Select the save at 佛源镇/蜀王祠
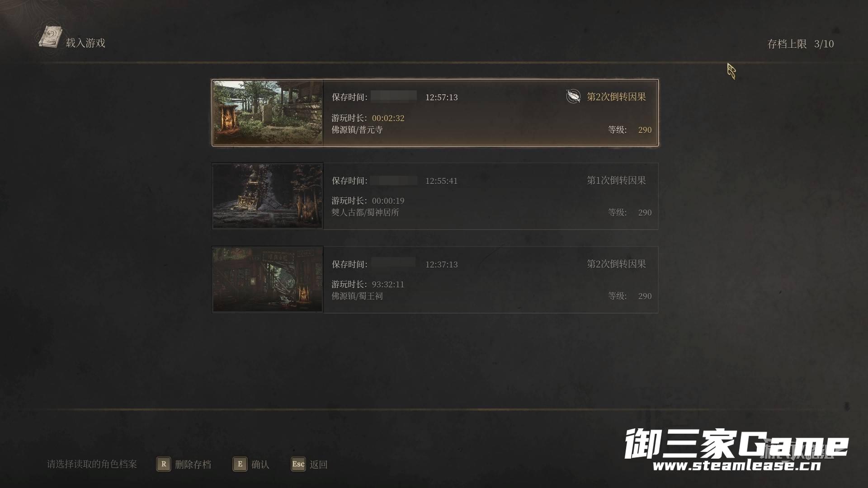This screenshot has width=868, height=488. 435,279
